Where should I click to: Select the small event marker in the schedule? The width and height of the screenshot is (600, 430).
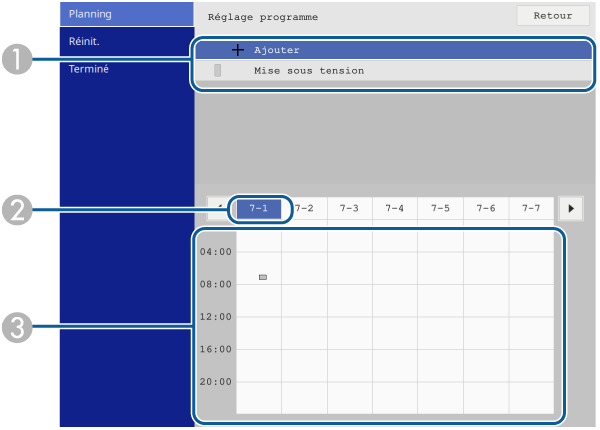[263, 277]
